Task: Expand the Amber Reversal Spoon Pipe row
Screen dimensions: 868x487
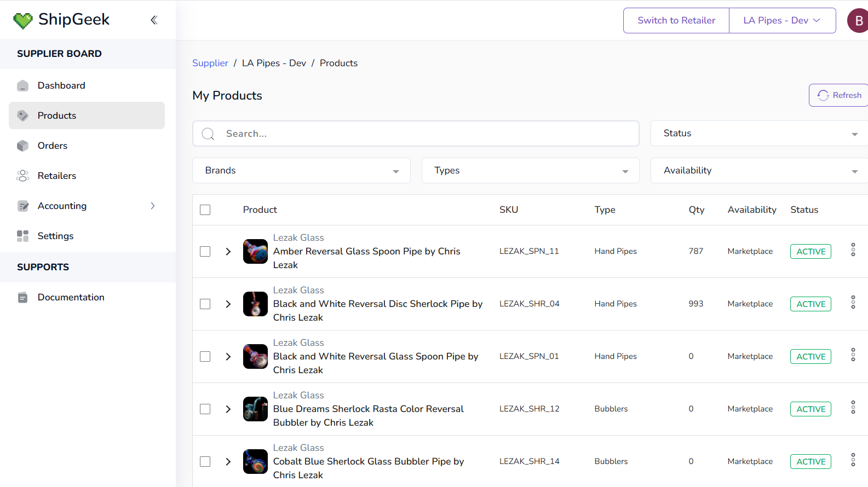Action: [228, 252]
